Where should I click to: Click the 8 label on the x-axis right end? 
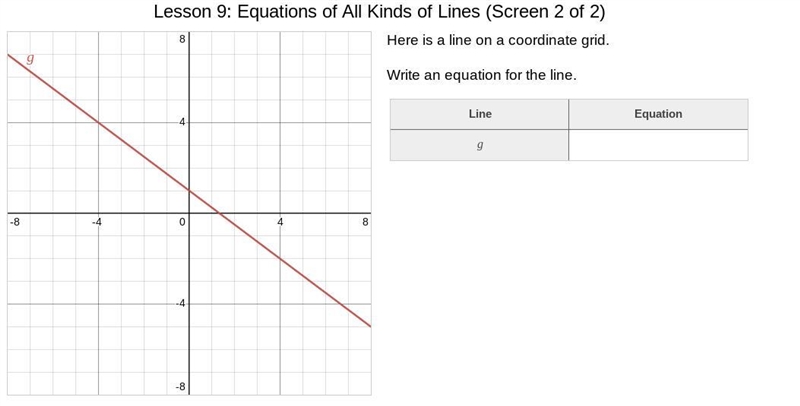point(365,222)
